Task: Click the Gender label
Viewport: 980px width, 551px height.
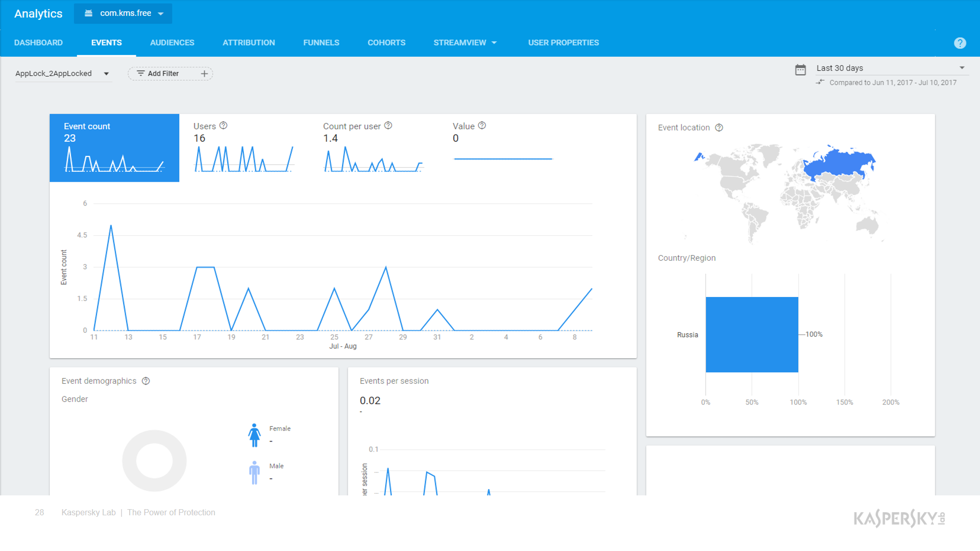Action: (75, 399)
